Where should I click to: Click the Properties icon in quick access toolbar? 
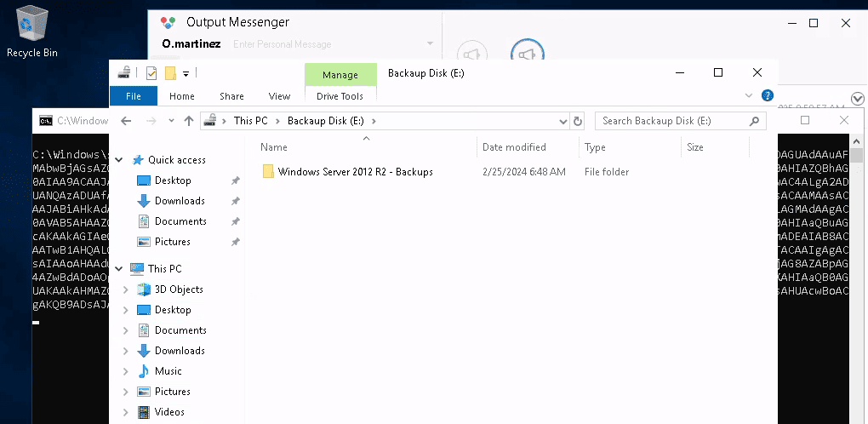pyautogui.click(x=151, y=73)
